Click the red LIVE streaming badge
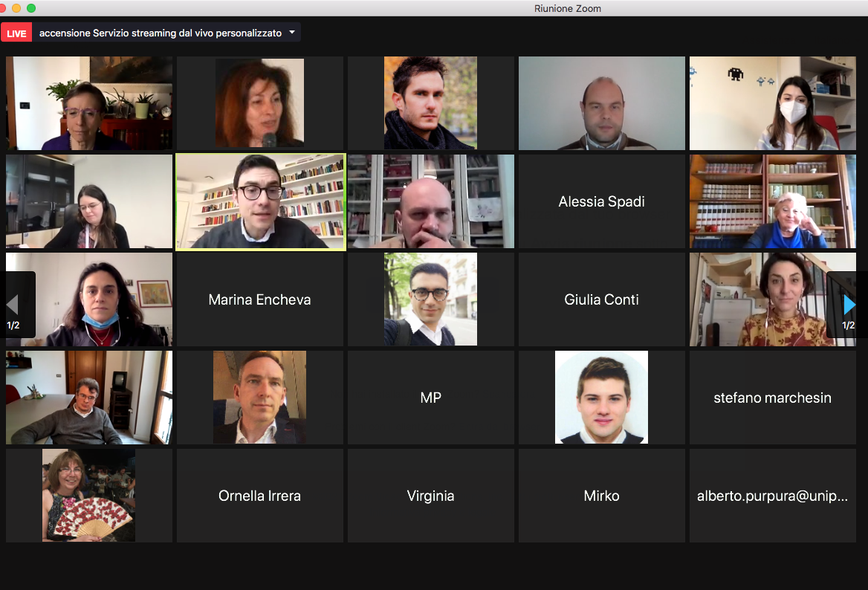 [x=16, y=33]
